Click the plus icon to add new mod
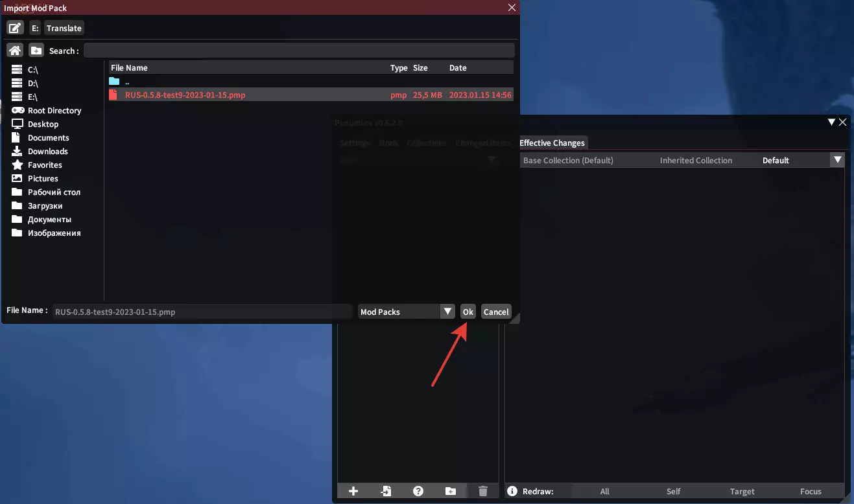 353,491
